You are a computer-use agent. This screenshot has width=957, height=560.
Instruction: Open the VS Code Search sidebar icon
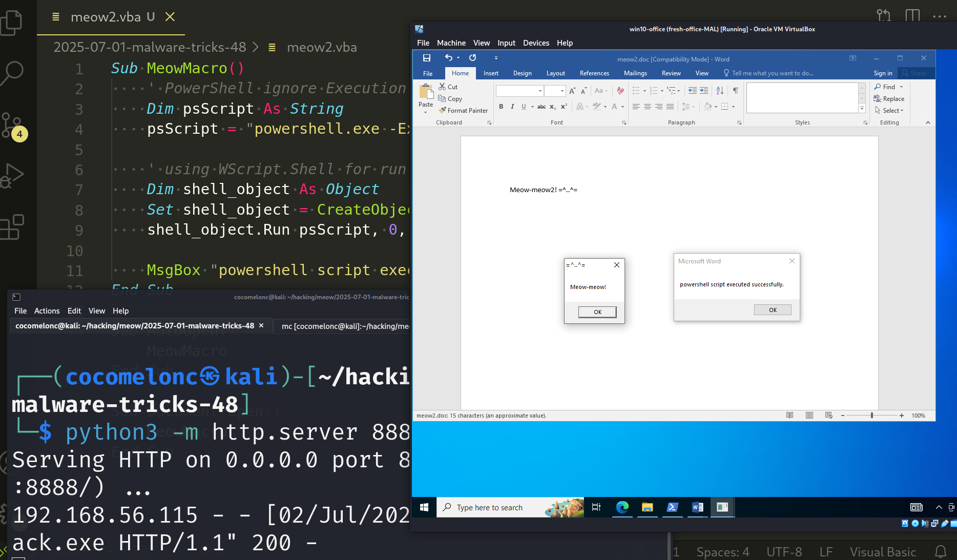tap(12, 72)
